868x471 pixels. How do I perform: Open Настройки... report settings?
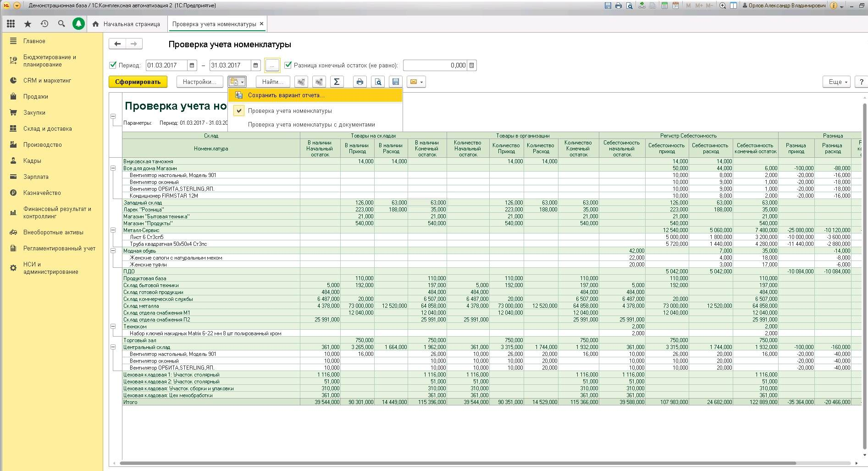coord(199,82)
